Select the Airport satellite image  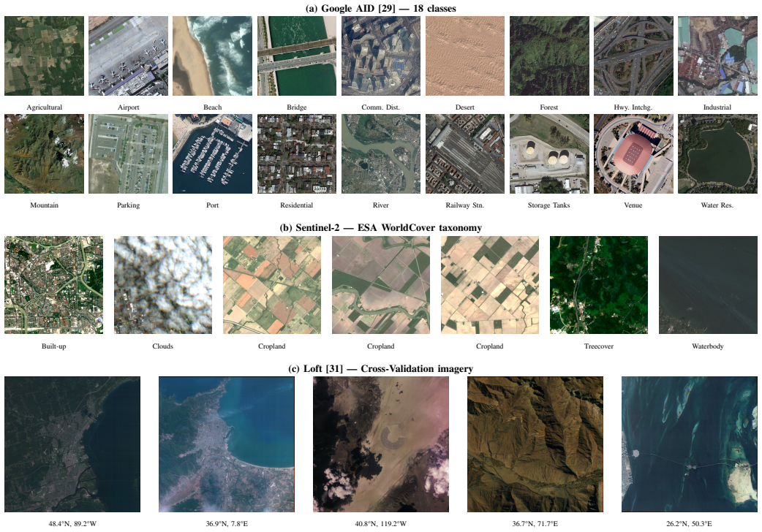(x=128, y=56)
